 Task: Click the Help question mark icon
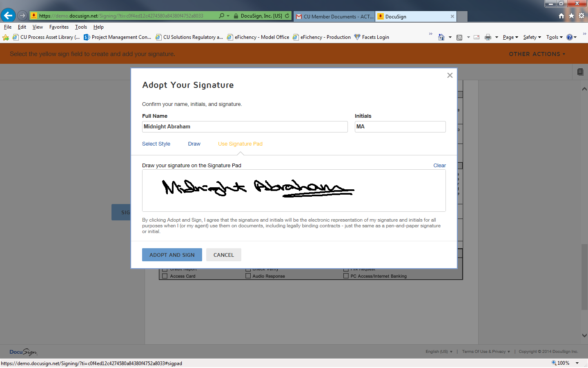(569, 37)
